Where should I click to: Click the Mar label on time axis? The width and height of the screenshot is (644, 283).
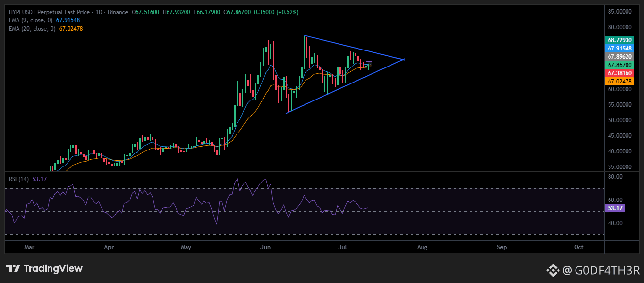[x=30, y=247]
